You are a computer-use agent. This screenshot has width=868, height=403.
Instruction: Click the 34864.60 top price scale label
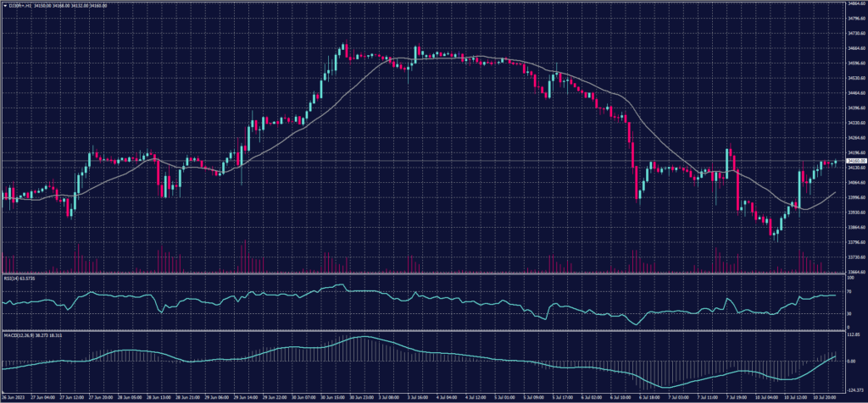[x=853, y=3]
